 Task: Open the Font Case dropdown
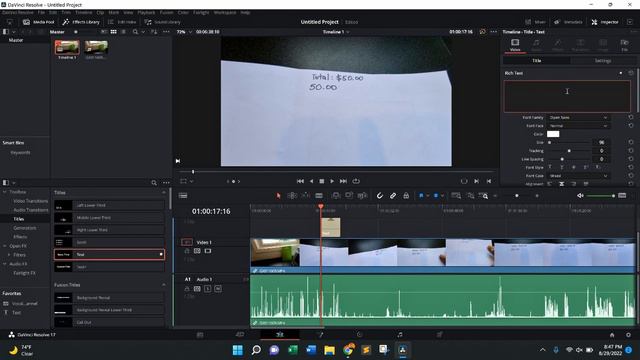pyautogui.click(x=578, y=176)
